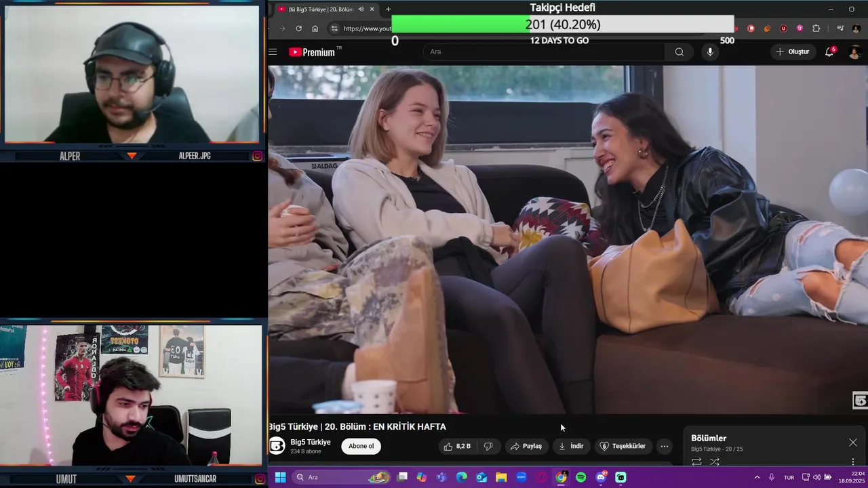
Task: Switch the TUR keyboard language
Action: coord(789,477)
